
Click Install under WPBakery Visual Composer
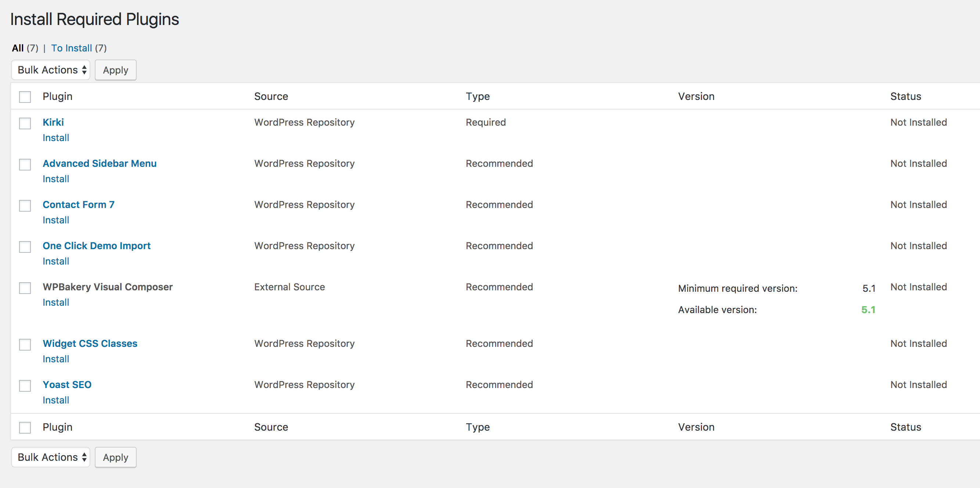coord(56,302)
